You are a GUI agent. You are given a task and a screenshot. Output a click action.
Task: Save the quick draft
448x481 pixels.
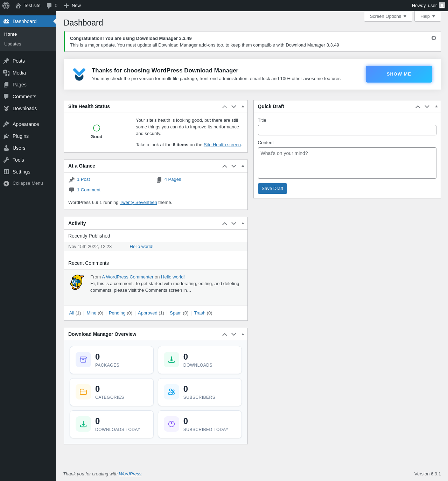click(x=272, y=189)
